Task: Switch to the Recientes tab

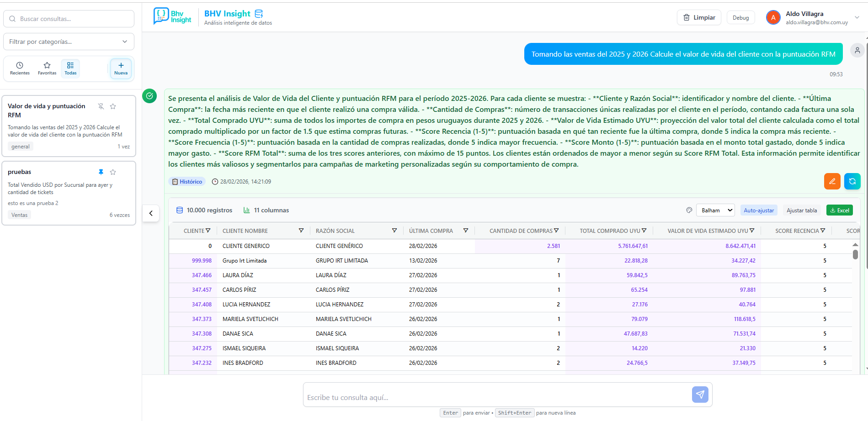Action: 20,68
